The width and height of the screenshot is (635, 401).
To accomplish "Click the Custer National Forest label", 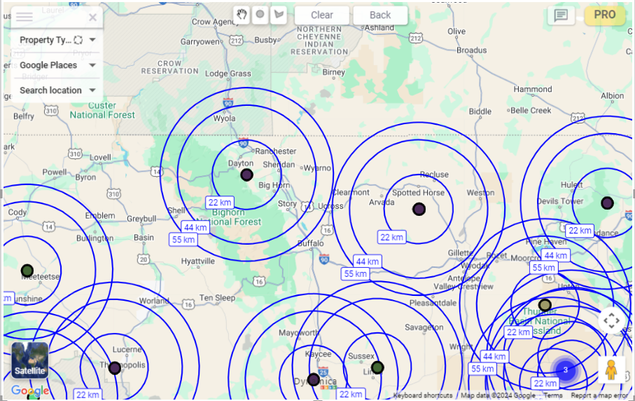I will coord(102,110).
